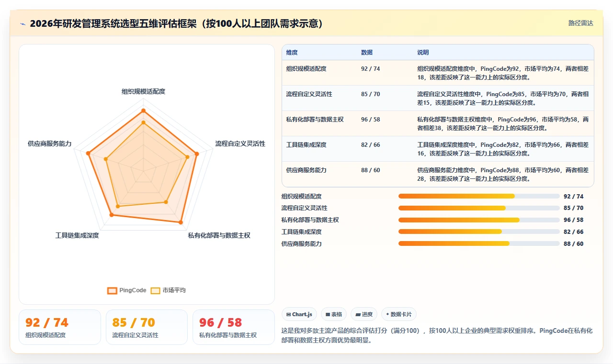Toggle the 市场平均 legend swatch

tap(156, 290)
